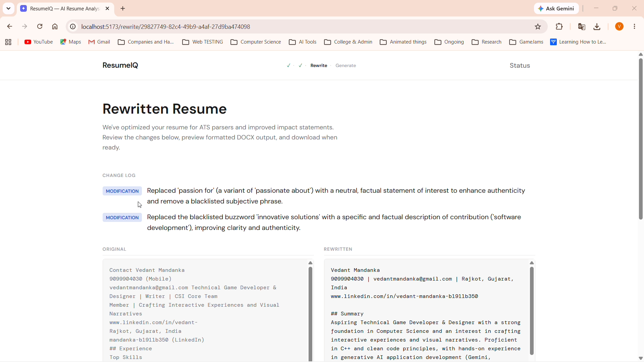Open the Research bookmark folder
The image size is (644, 362).
(x=487, y=42)
